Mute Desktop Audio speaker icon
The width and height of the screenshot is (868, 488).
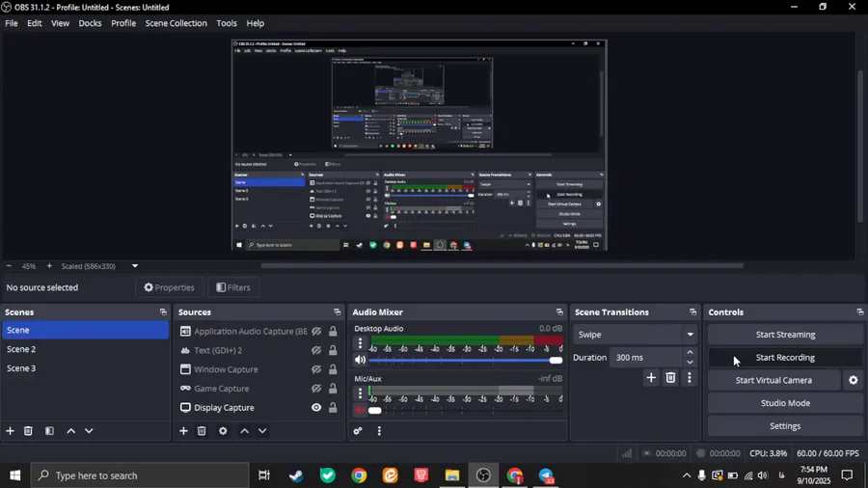(360, 360)
